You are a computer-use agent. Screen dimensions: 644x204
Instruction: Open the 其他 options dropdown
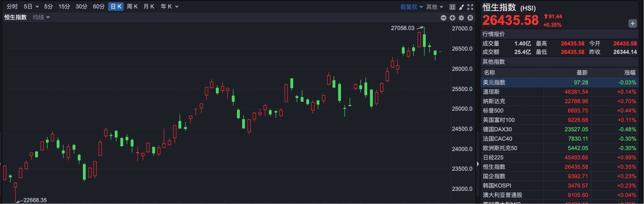pos(435,7)
